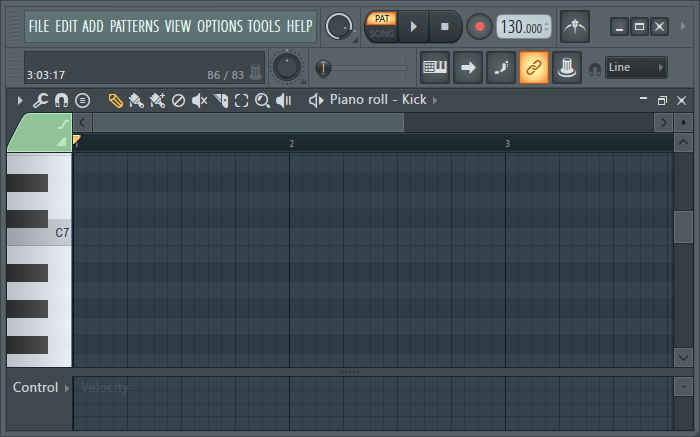Select the Paint drum sequence tool
Screen dimensions: 700x437
point(157,100)
